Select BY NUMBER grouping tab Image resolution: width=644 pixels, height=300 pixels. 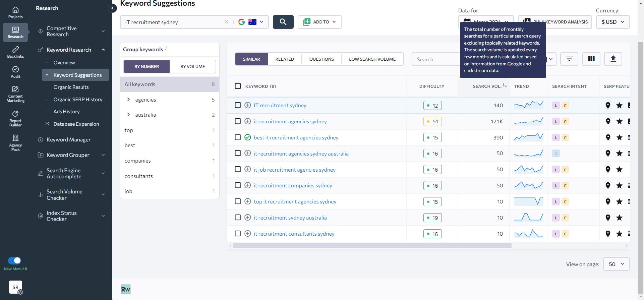(x=147, y=66)
